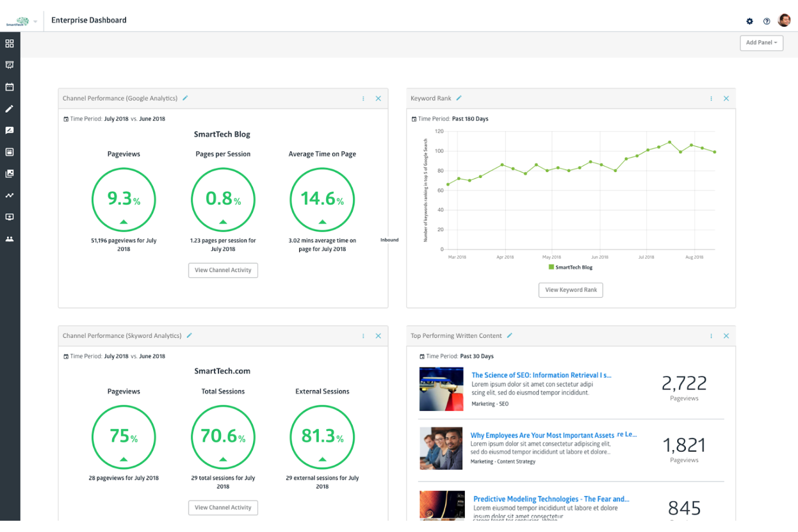This screenshot has height=532, width=798.
Task: Open the Add Panel dropdown
Action: (761, 43)
